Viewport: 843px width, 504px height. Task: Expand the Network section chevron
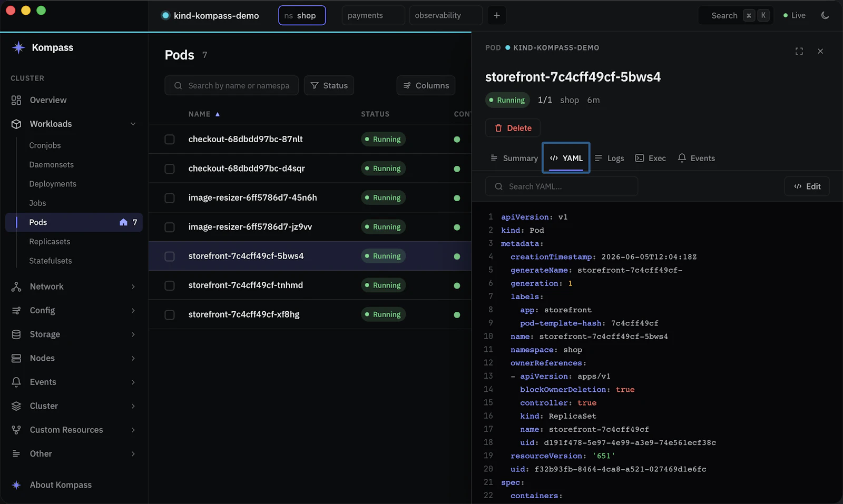click(133, 286)
